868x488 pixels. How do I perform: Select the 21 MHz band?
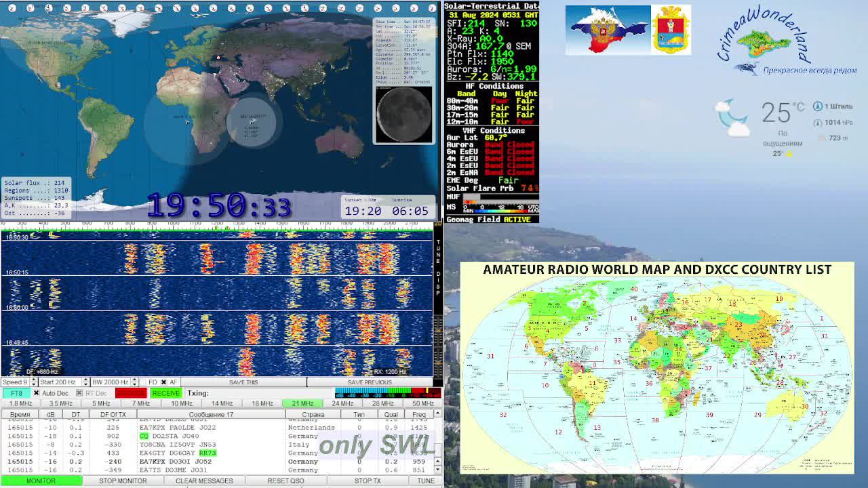coord(302,403)
